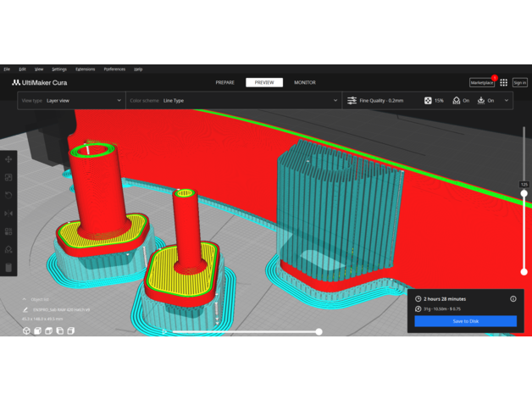
Task: Select the Mirror tool in left toolbar
Action: pos(8,213)
